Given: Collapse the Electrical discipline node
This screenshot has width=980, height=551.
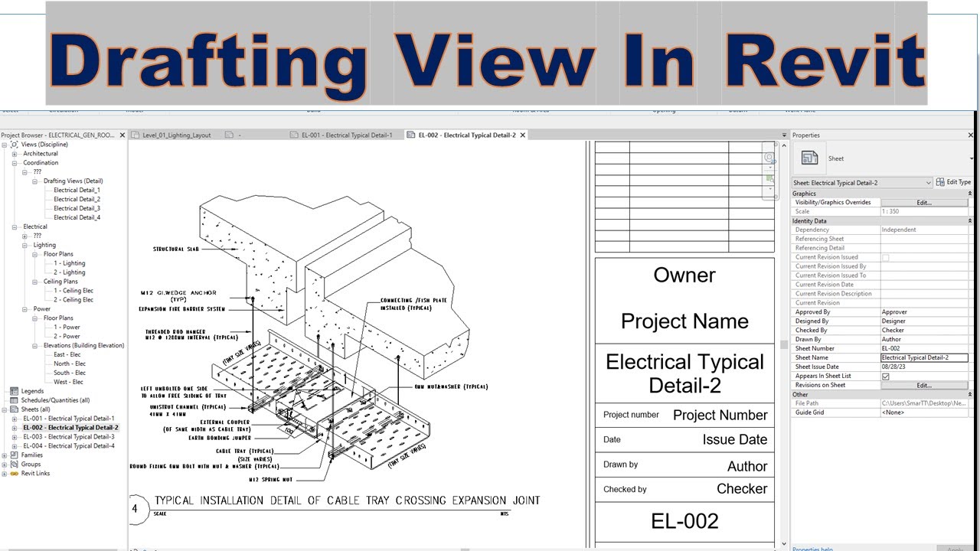Looking at the screenshot, I should tap(15, 227).
